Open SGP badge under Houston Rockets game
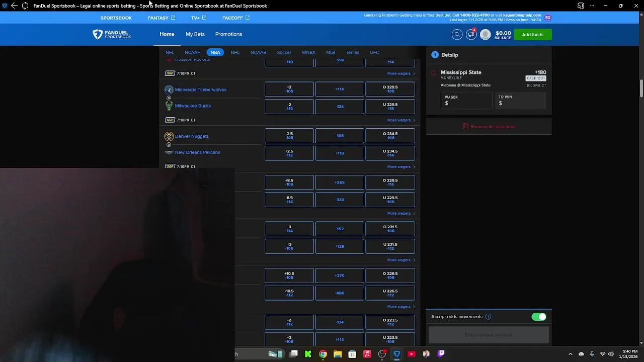644x362 pixels. tap(170, 73)
